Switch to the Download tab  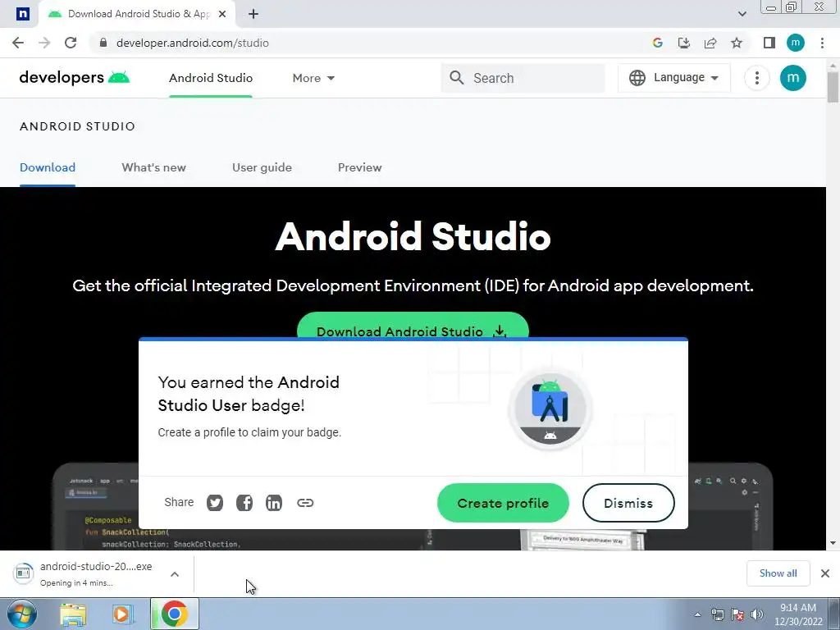(x=48, y=167)
